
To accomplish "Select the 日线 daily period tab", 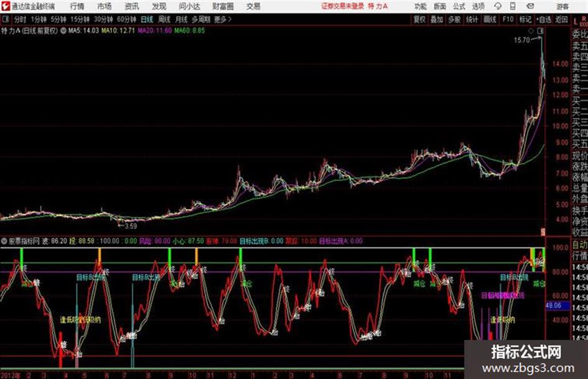I will (147, 19).
